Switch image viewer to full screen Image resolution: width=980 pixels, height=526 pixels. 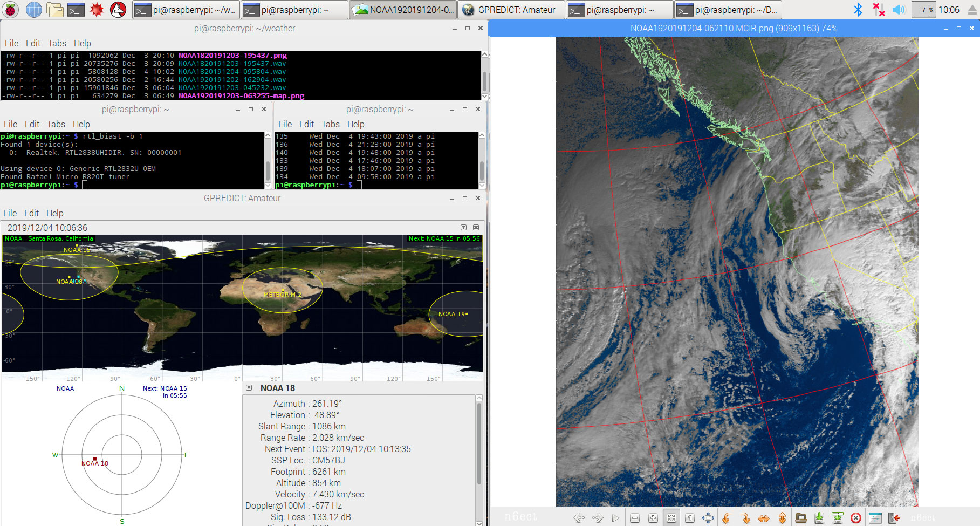708,518
